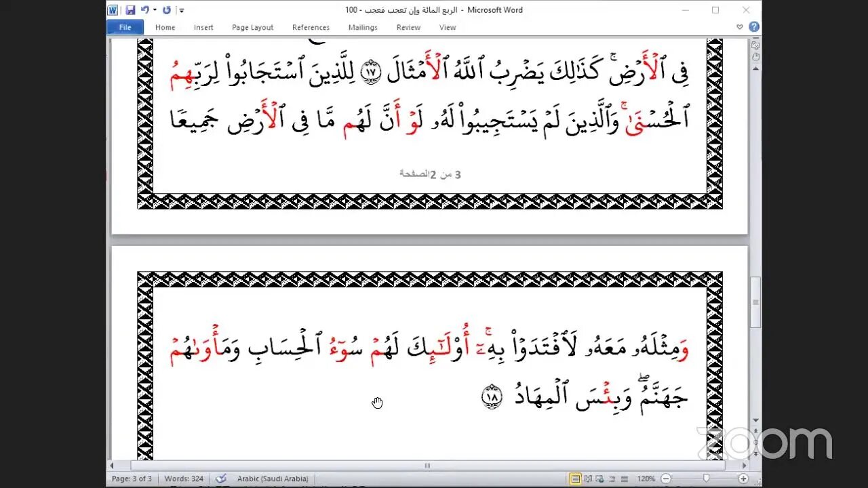Click the zoom out minus button
This screenshot has width=868, height=488.
click(666, 479)
